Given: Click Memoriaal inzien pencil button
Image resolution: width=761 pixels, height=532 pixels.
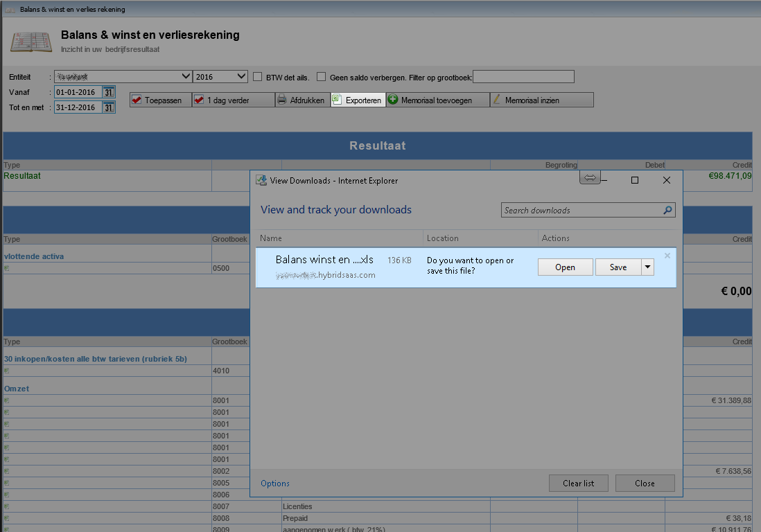Looking at the screenshot, I should pos(541,100).
